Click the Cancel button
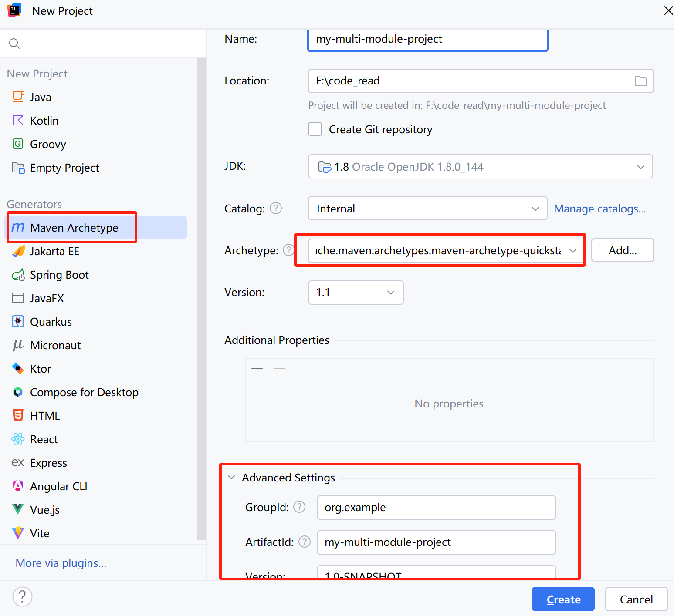The height and width of the screenshot is (616, 674). pos(637,599)
